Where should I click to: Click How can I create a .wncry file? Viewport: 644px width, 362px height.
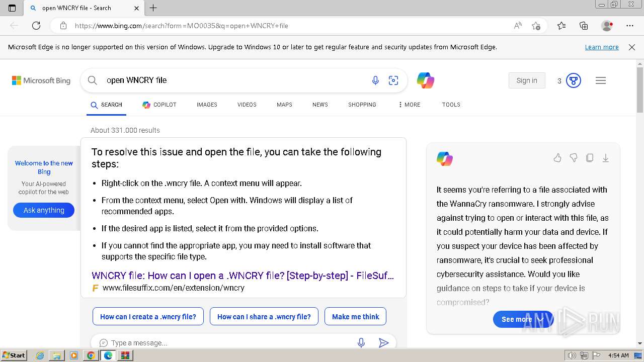click(148, 317)
